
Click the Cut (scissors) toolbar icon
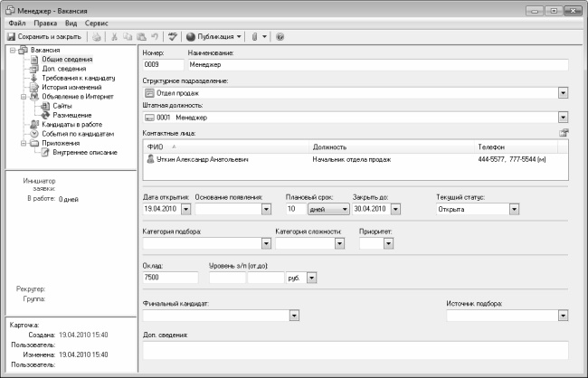[116, 37]
